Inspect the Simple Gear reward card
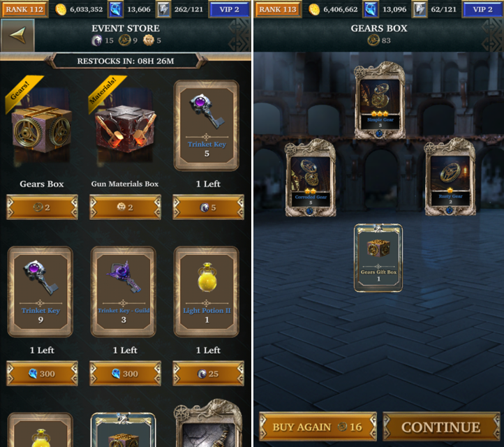Image resolution: width=504 pixels, height=447 pixels. [x=380, y=101]
